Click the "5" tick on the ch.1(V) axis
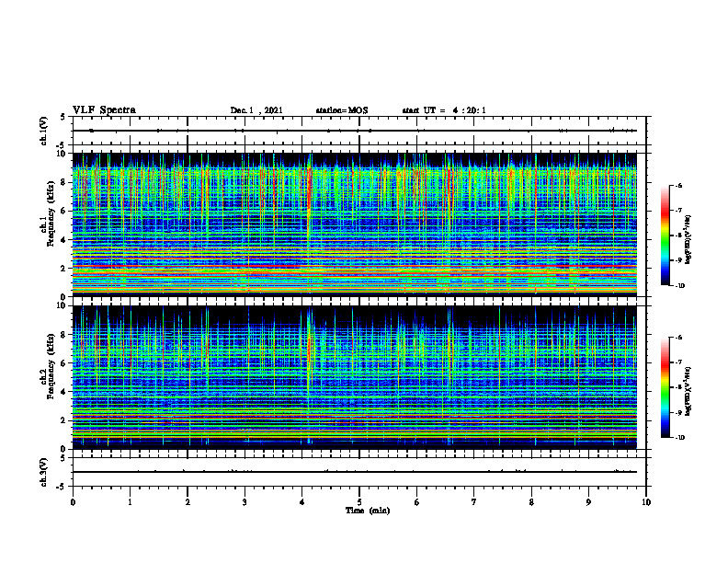This screenshot has height=563, width=728. 63,117
